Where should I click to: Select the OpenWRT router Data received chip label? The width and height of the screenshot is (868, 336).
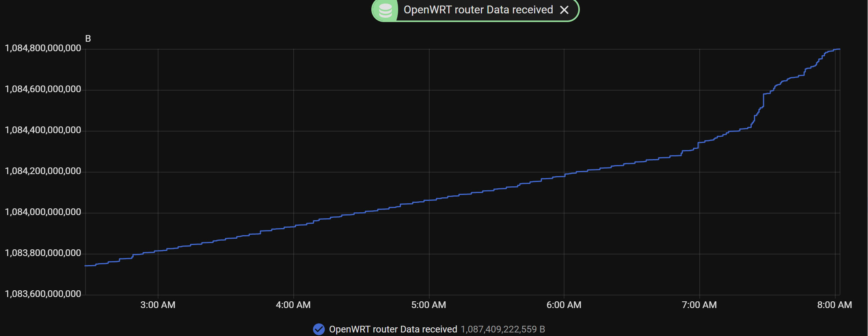coord(478,10)
